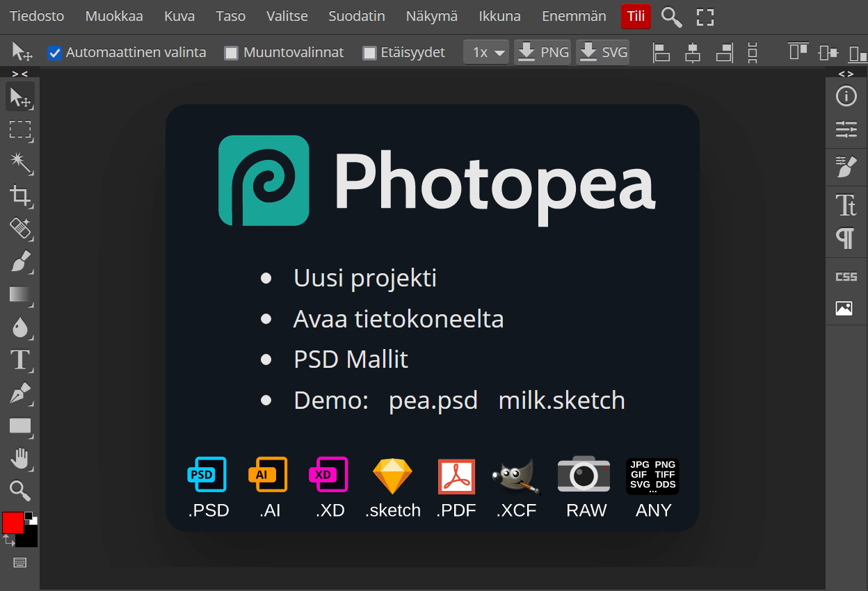Enable the Muuntovalinnat checkbox
The height and width of the screenshot is (591, 868).
[232, 52]
